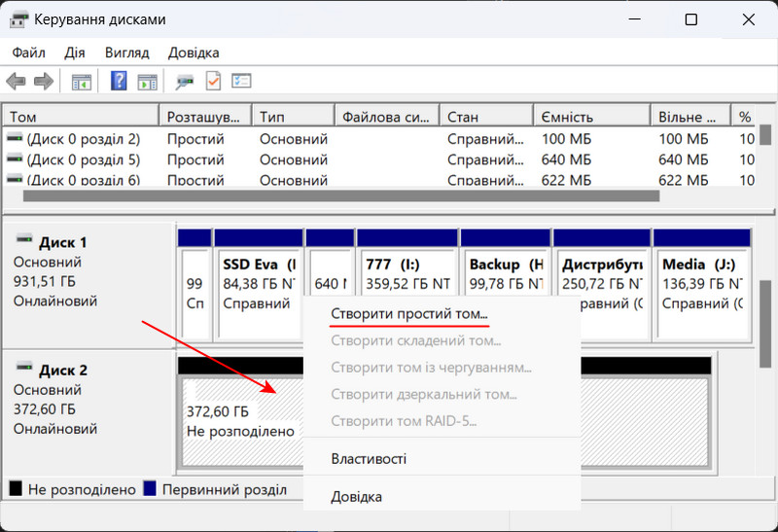This screenshot has width=778, height=532.
Task: Click the disk connection toolbar icon
Action: (x=185, y=82)
